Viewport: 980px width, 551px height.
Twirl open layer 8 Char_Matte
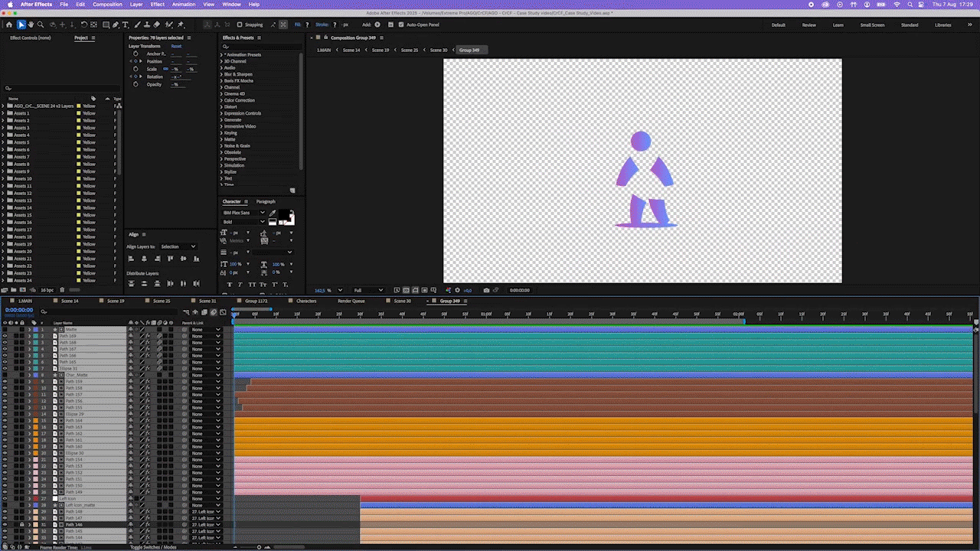pos(30,375)
